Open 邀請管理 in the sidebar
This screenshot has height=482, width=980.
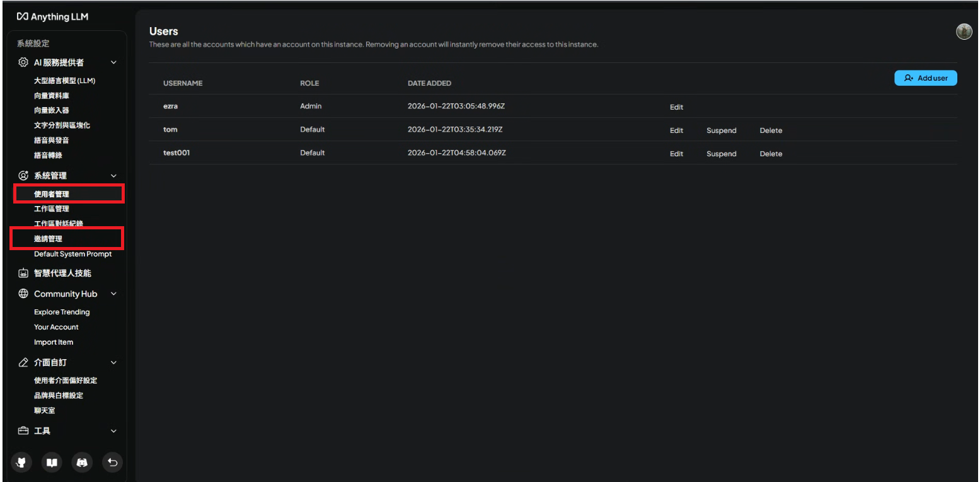[49, 239]
